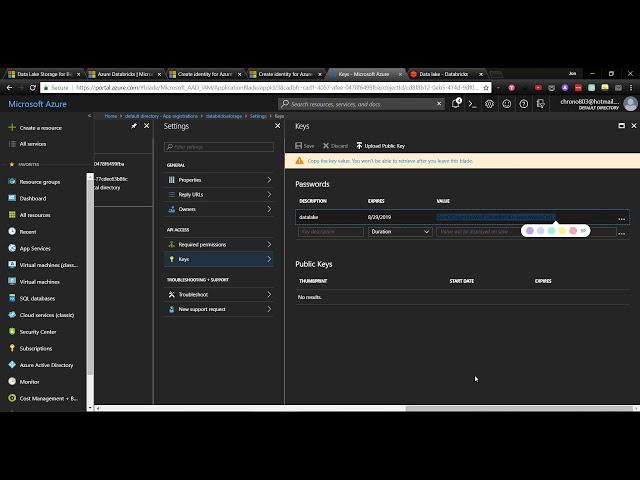This screenshot has width=640, height=480.
Task: Click the Microsoft Azure logo text
Action: [x=38, y=104]
